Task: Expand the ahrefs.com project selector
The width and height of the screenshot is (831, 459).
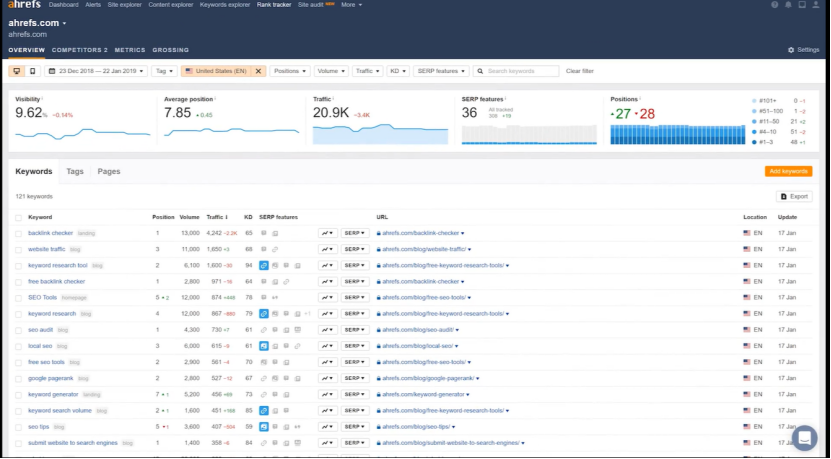Action: pyautogui.click(x=37, y=23)
